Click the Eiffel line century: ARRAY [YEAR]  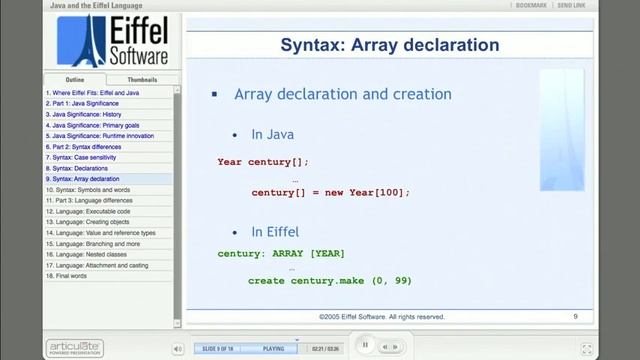tap(281, 254)
